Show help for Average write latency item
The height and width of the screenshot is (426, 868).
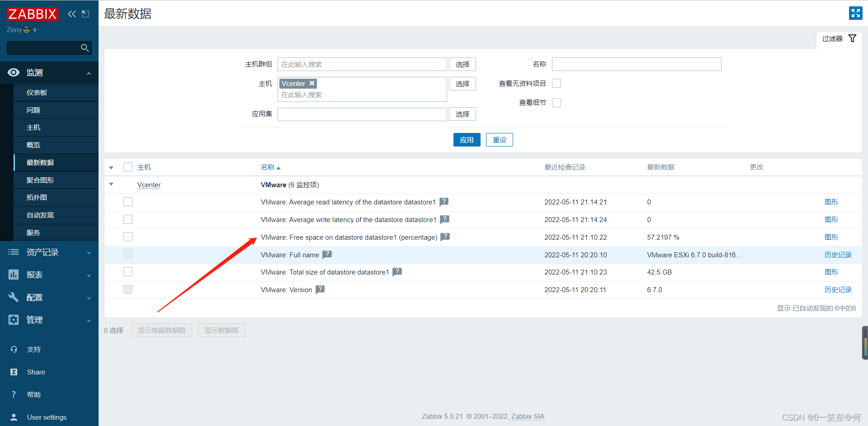pos(445,219)
